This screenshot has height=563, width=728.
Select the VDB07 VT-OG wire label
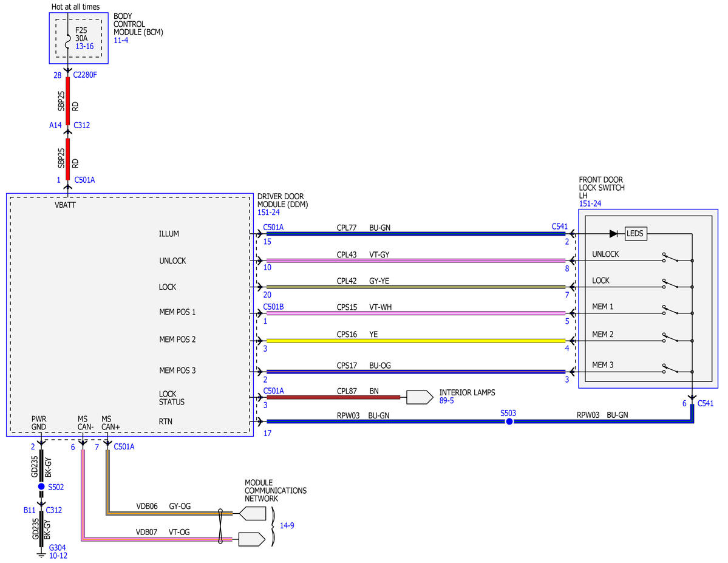click(x=163, y=533)
